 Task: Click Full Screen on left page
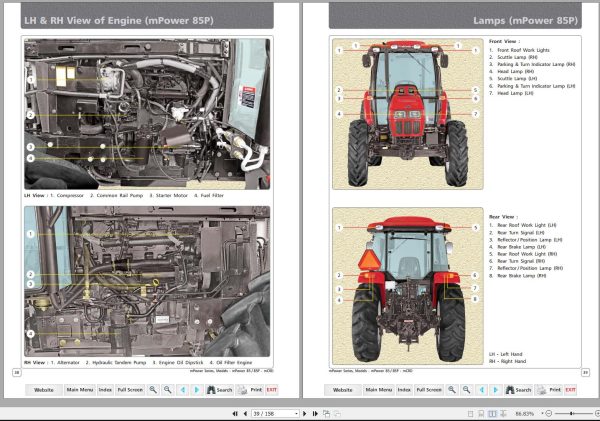[130, 390]
